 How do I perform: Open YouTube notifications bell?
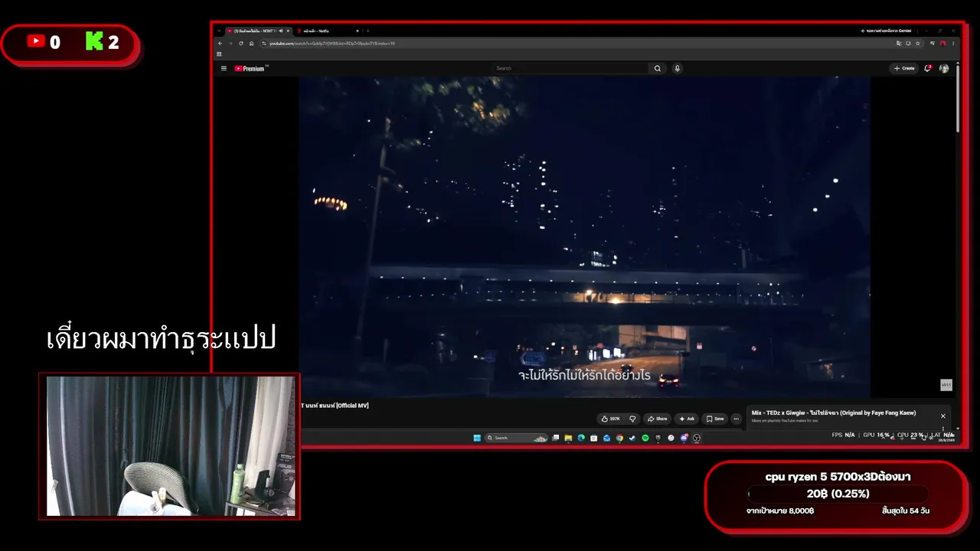[928, 68]
